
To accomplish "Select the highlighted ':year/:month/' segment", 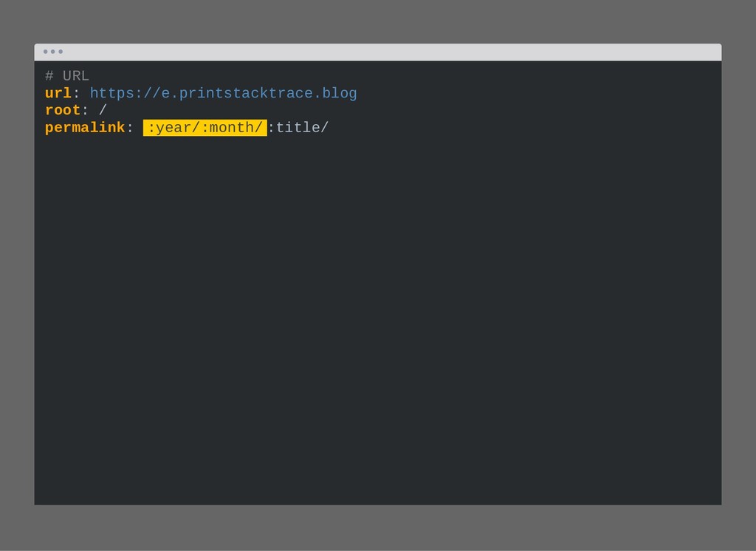I will tap(205, 128).
